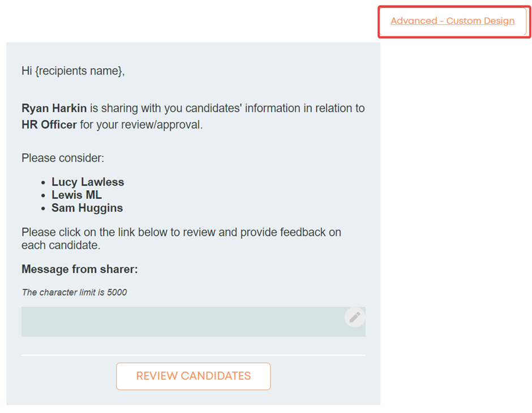Screen dimensions: 532x413
Task: Open the Advanced - Custom Design link
Action: pos(452,21)
